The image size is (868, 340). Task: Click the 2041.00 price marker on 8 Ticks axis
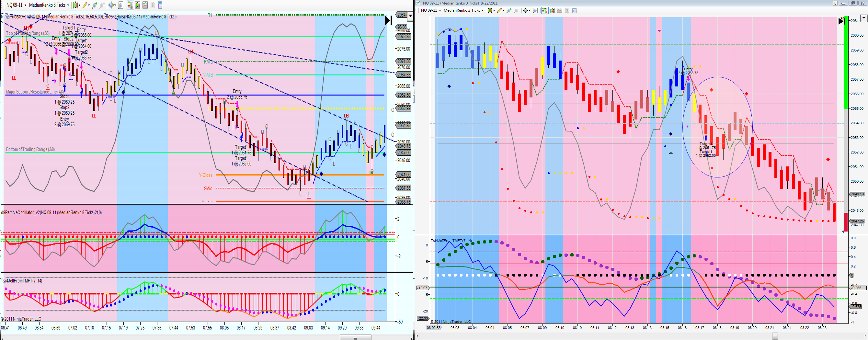coord(404,175)
